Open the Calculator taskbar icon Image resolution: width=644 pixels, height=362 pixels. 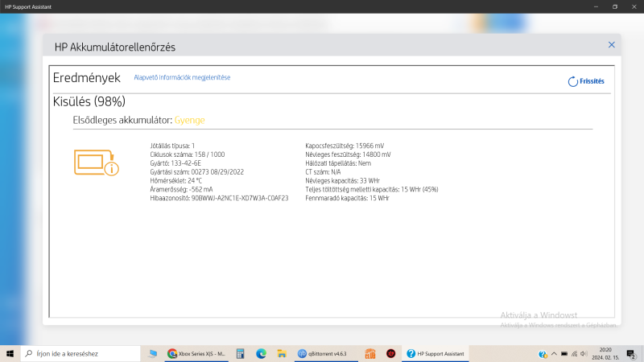coord(240,353)
